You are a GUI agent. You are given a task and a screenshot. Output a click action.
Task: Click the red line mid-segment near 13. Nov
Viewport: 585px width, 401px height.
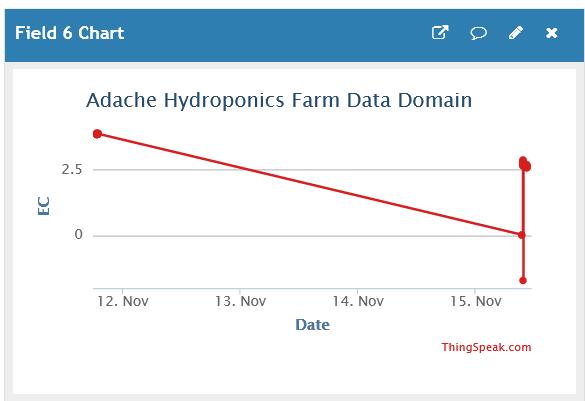click(240, 167)
